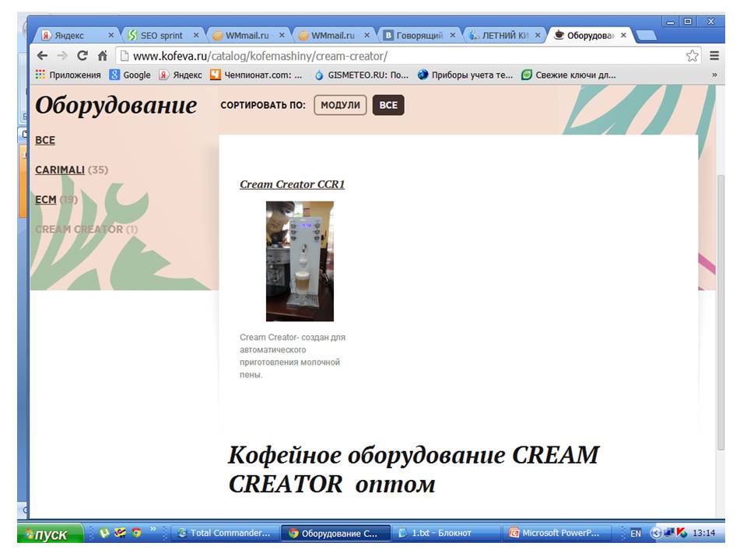Open the Свежие ключи bookmark
Viewport: 747px width, 560px height.
point(569,75)
